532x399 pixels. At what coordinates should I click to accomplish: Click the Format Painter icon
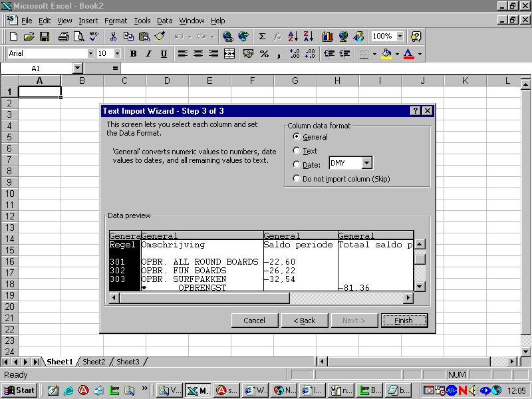point(160,37)
